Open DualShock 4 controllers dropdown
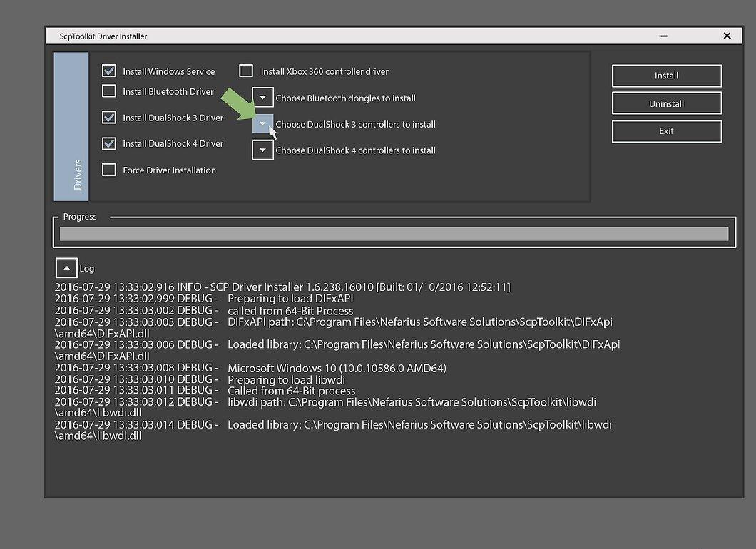Image resolution: width=756 pixels, height=549 pixels. [x=262, y=150]
